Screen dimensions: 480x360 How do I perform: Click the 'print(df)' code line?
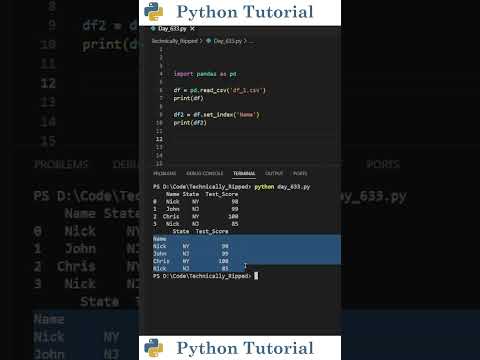coord(188,98)
